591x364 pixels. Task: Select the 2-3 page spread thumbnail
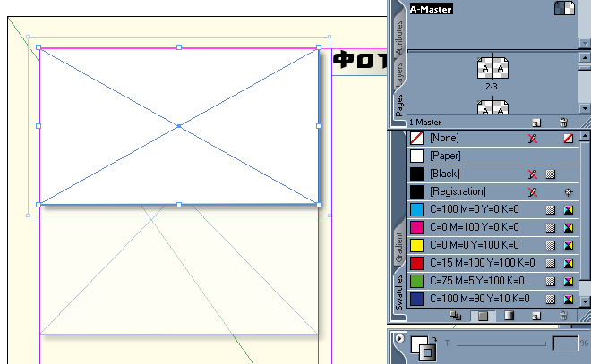(492, 68)
